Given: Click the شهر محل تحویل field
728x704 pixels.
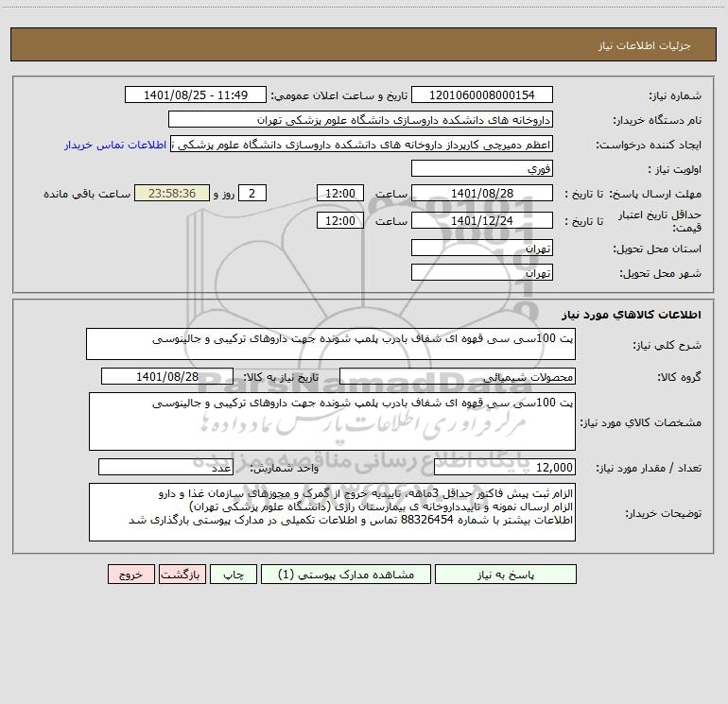Looking at the screenshot, I should tap(482, 272).
